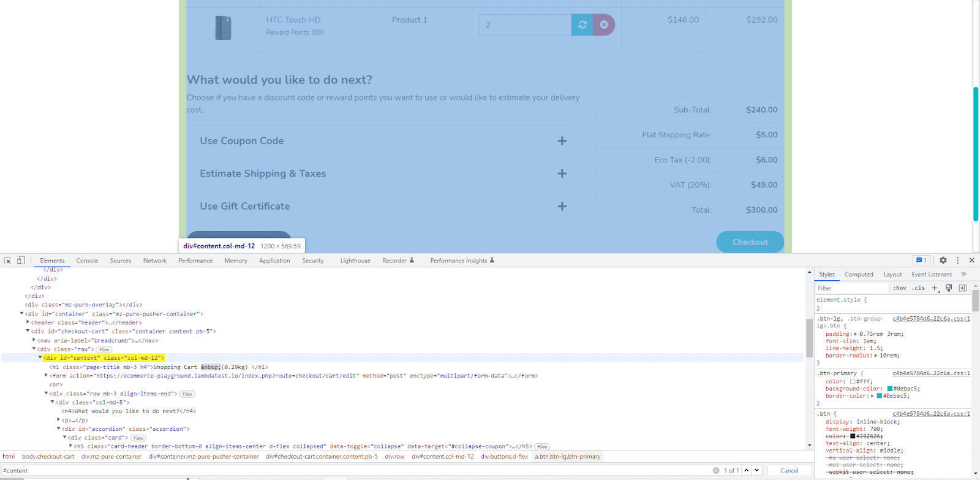Select div.row in the breadcrumb trail
This screenshot has width=980, height=480.
[x=394, y=457]
